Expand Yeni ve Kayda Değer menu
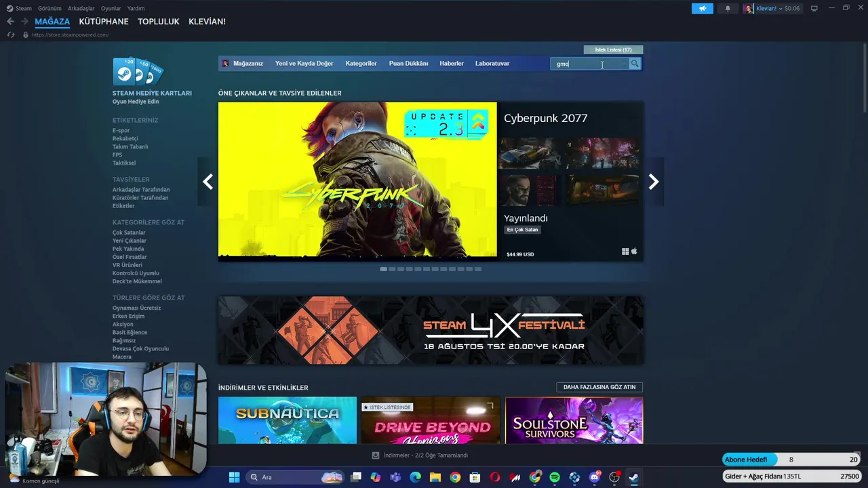 (304, 64)
